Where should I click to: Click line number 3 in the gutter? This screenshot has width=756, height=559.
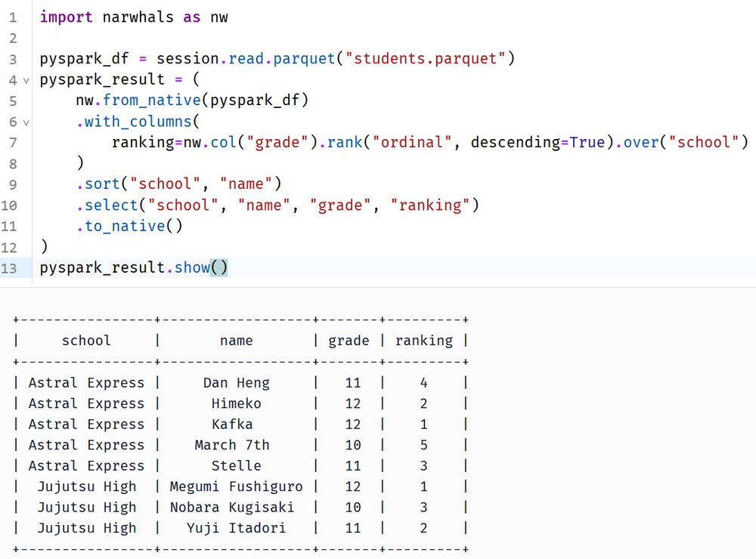pyautogui.click(x=13, y=60)
